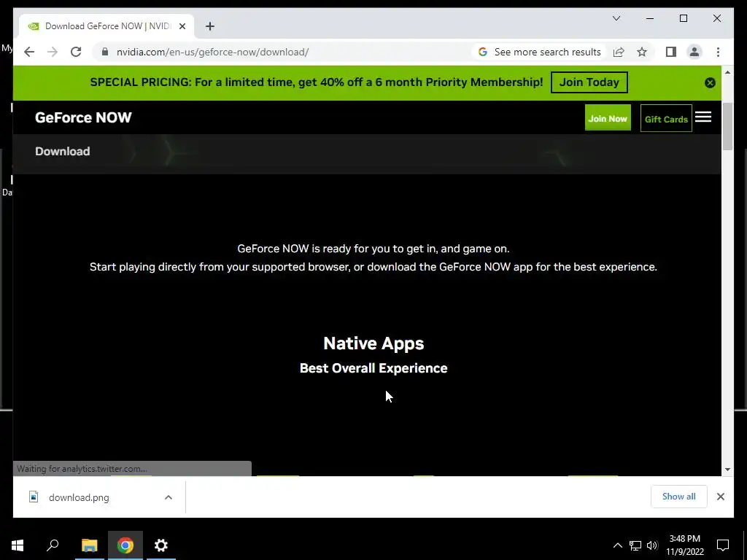
Task: Share this page via the share icon
Action: 619,52
